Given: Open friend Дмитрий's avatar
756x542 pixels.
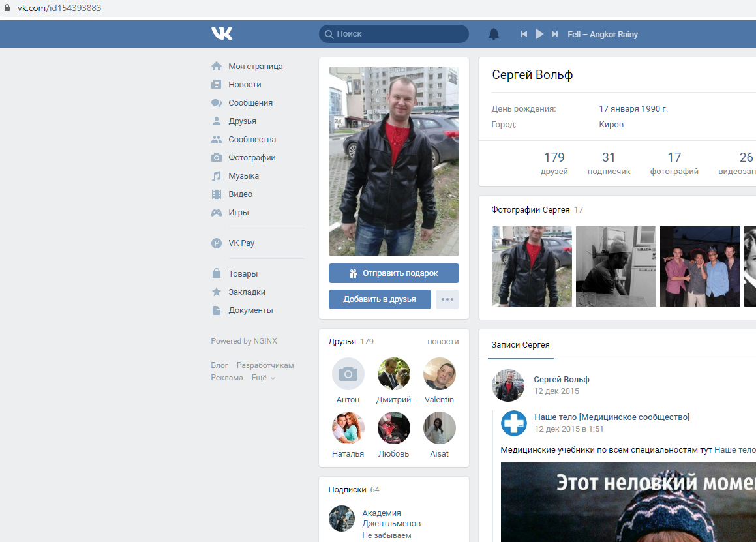Looking at the screenshot, I should [393, 374].
